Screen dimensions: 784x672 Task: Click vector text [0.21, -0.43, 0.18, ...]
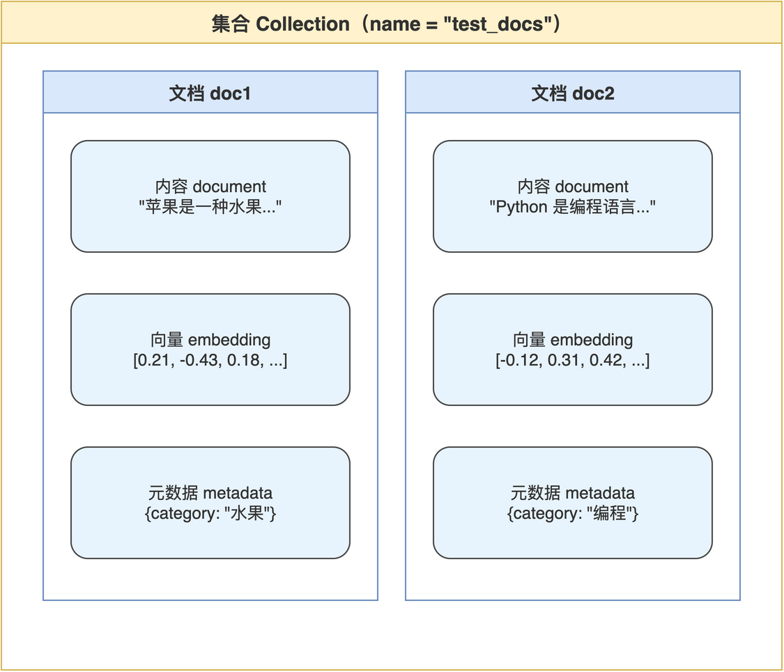[210, 360]
